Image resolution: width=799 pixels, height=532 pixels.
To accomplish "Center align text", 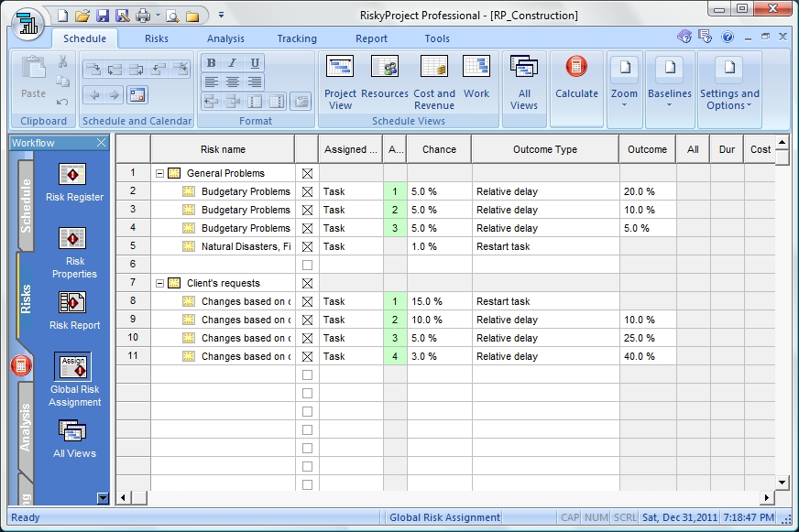I will [x=233, y=81].
